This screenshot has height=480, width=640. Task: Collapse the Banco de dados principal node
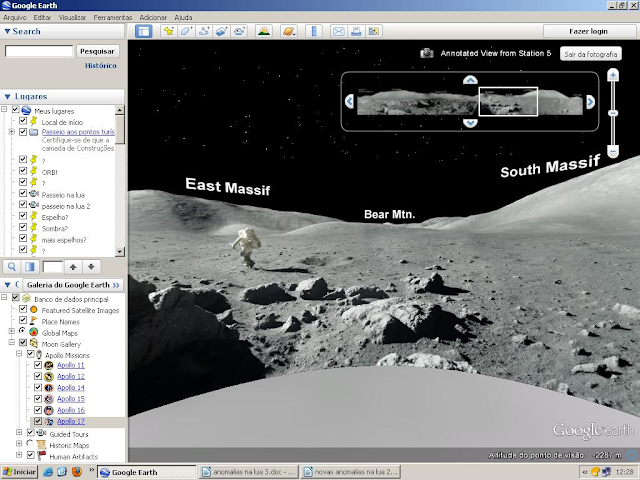coord(4,298)
